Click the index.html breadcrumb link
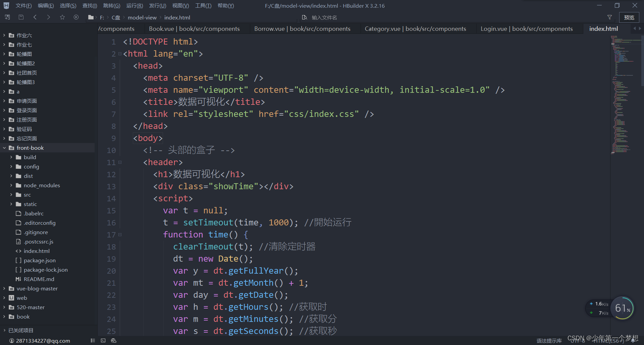The width and height of the screenshot is (644, 345). [177, 17]
